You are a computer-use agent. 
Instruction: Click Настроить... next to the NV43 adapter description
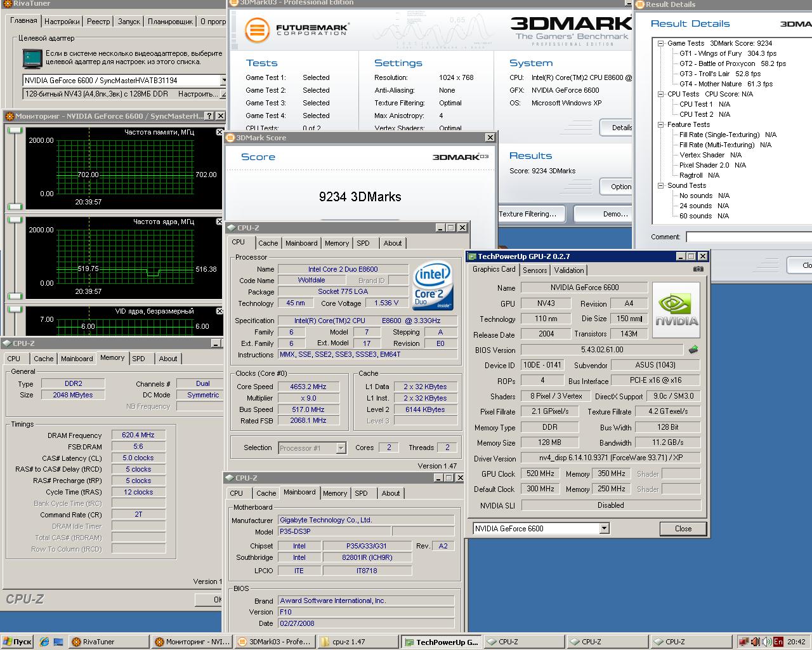pyautogui.click(x=199, y=94)
